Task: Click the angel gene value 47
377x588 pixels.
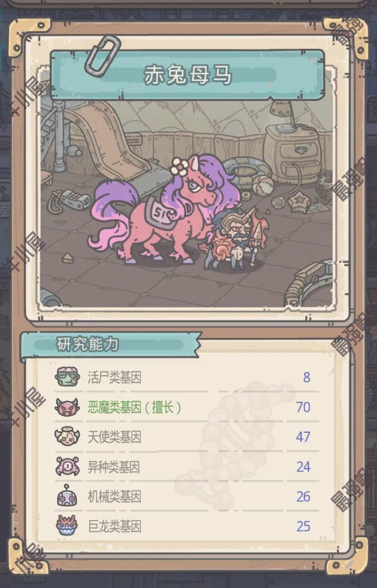Action: [303, 437]
